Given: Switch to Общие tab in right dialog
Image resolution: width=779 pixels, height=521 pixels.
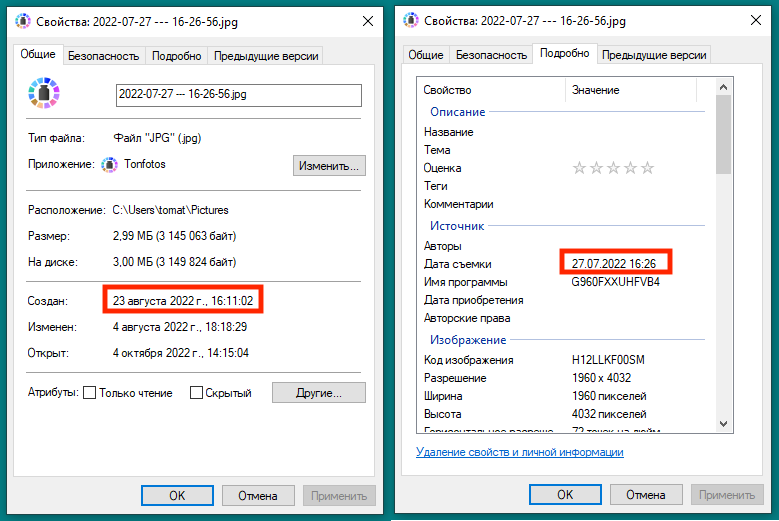Looking at the screenshot, I should pyautogui.click(x=426, y=56).
